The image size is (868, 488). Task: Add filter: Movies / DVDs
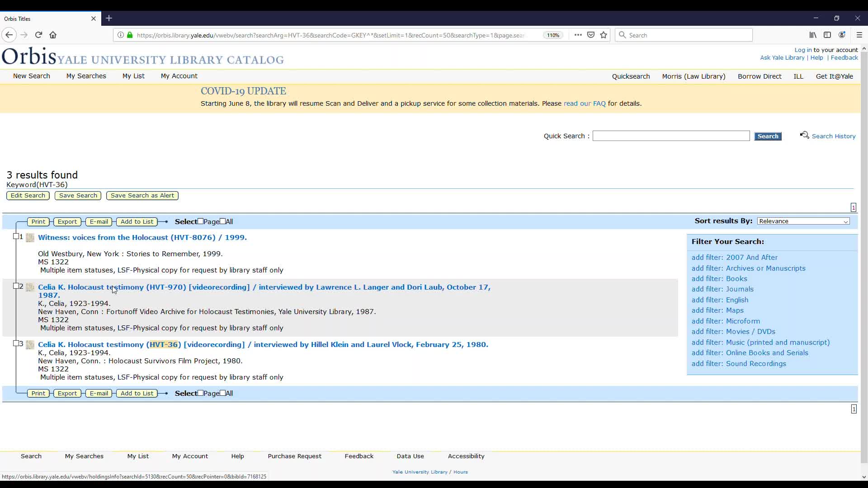733,332
